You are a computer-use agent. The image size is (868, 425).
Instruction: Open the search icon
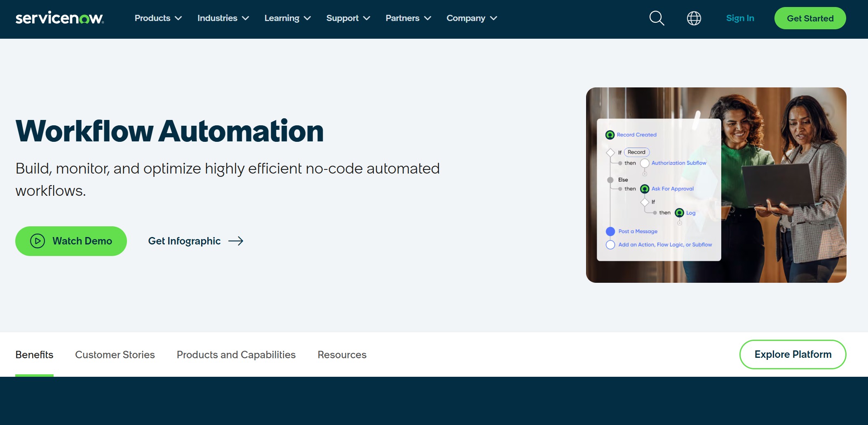[656, 18]
